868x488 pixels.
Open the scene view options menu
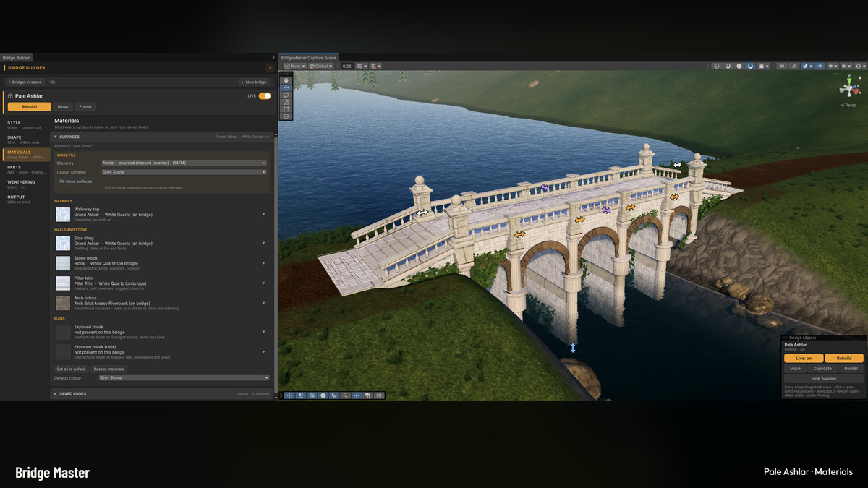[x=864, y=57]
